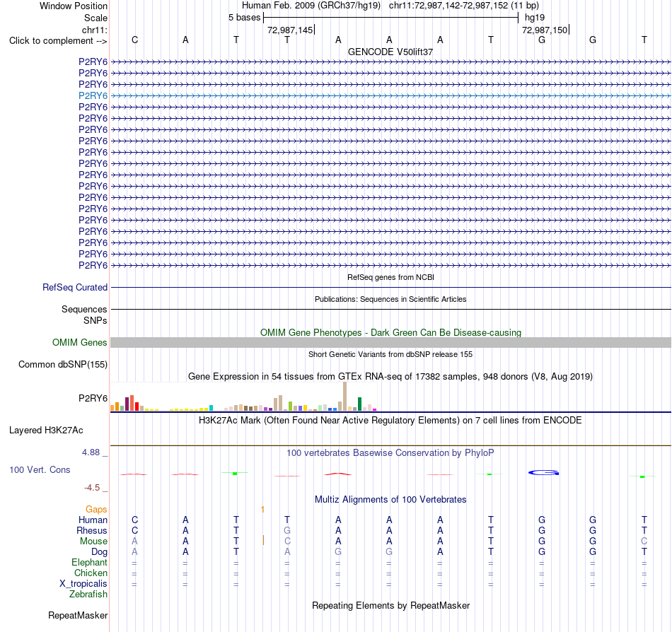Click the OMIM Genes side label
This screenshot has height=632, width=672.
pyautogui.click(x=80, y=343)
